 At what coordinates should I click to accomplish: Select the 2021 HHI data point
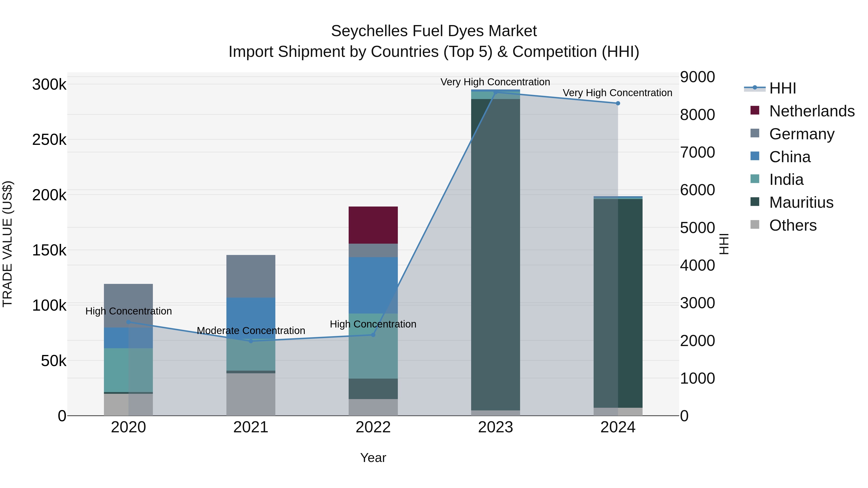(251, 341)
